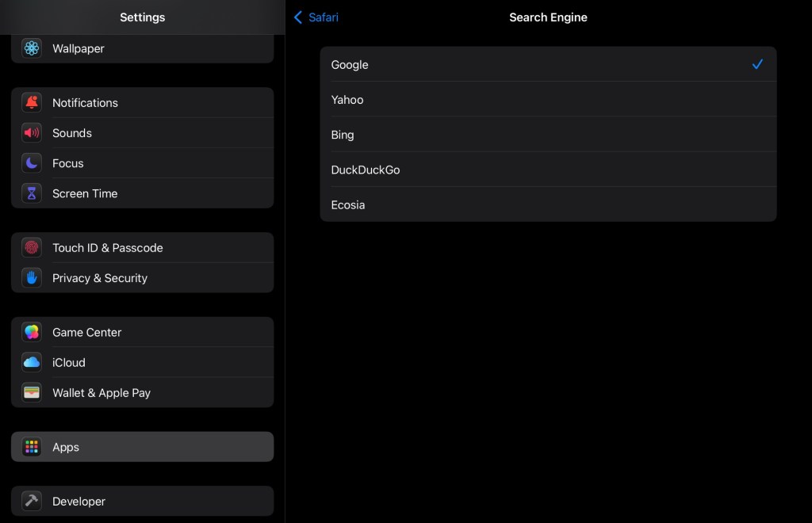
Task: Tap the Sounds speaker icon
Action: [x=32, y=133]
